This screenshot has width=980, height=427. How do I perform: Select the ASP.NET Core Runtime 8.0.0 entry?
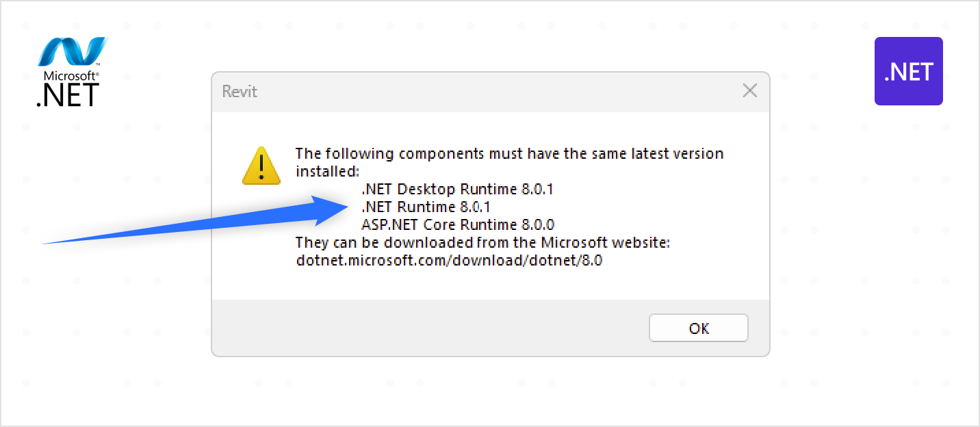(x=459, y=224)
